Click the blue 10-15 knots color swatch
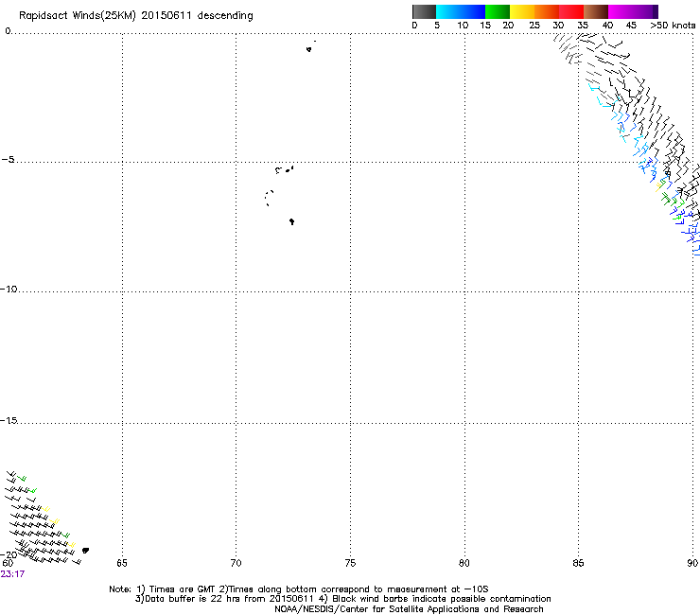The image size is (700, 615). coord(473,11)
